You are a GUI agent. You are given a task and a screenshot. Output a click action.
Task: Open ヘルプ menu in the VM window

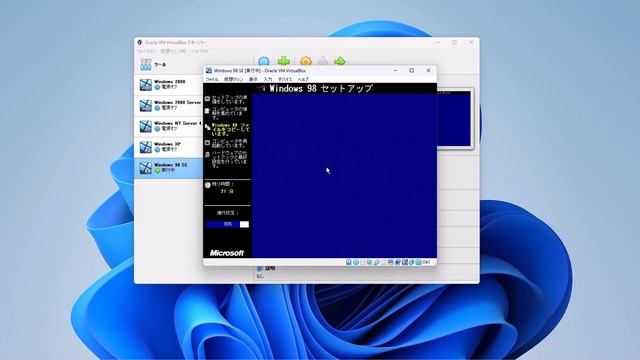[303, 79]
